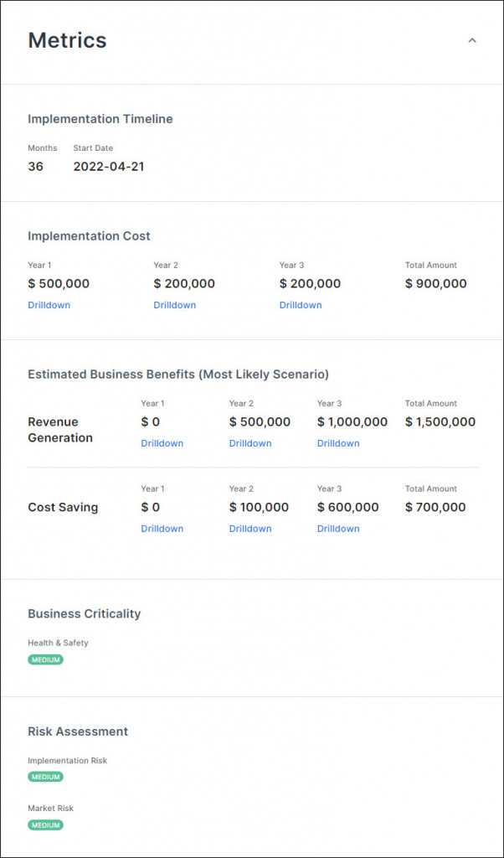504x858 pixels.
Task: Open Drilldown under Cost Saving Year 3
Action: click(337, 529)
